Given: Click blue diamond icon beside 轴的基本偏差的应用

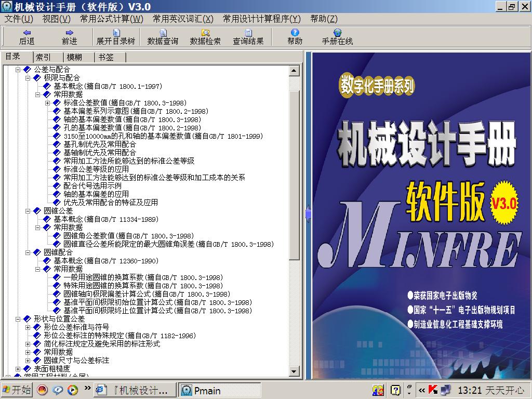Looking at the screenshot, I should (x=57, y=194).
